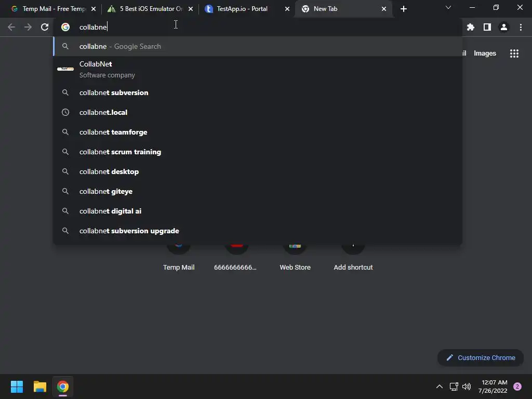532x399 pixels.
Task: Click the address bar text collabne
Action: click(93, 27)
